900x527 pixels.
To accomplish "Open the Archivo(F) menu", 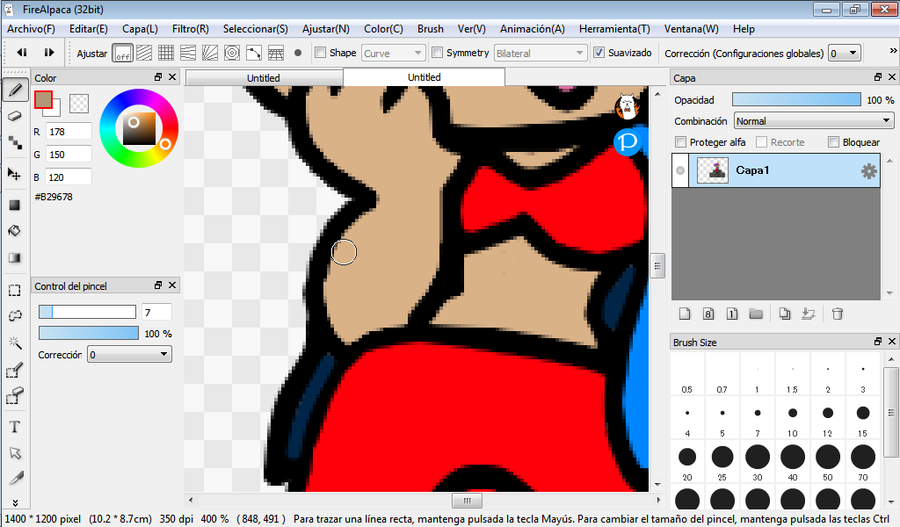I will click(x=31, y=29).
